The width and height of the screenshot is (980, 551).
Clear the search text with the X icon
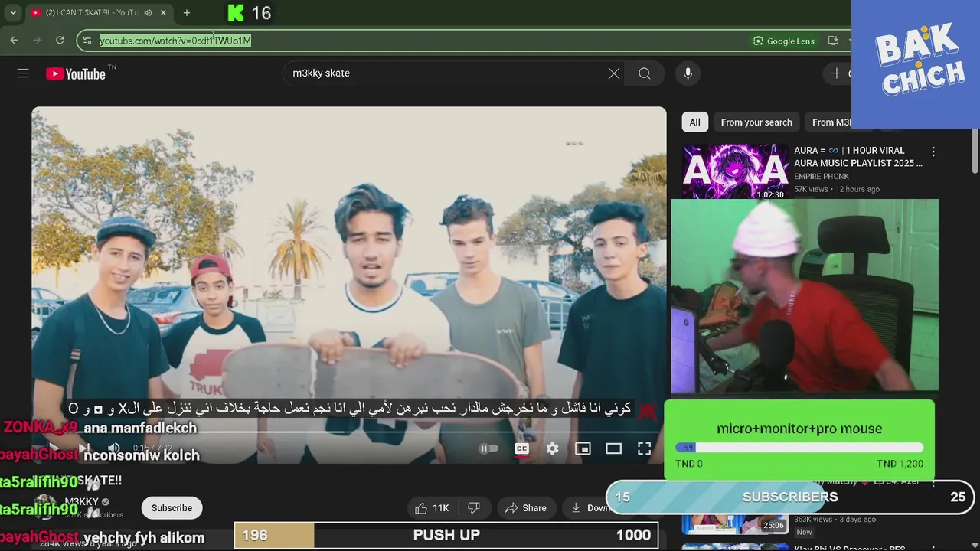pos(614,73)
